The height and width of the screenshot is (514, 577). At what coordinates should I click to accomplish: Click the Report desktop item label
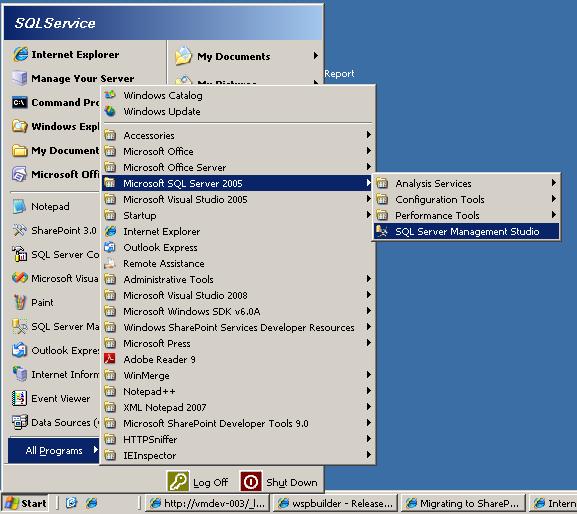coord(339,74)
